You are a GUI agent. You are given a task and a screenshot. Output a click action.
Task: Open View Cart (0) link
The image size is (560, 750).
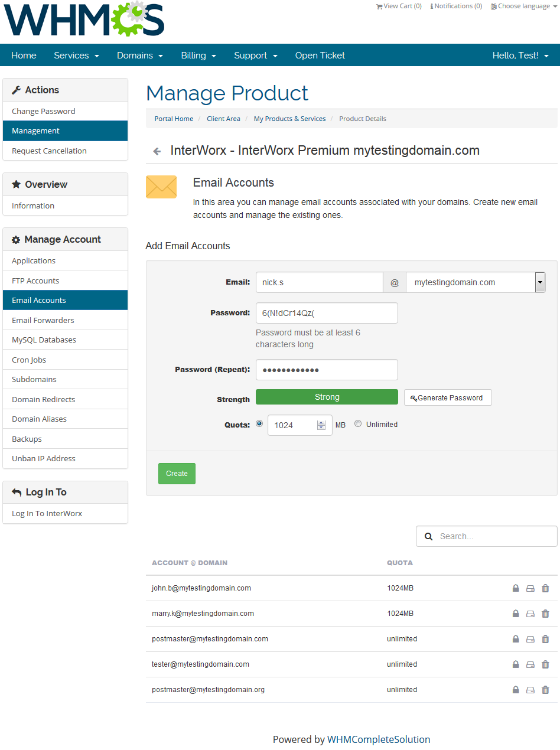point(399,6)
